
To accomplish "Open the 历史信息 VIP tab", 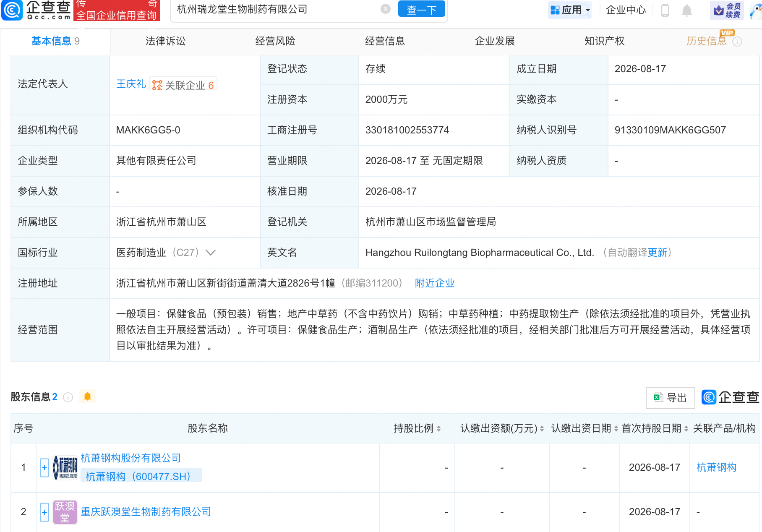I will (707, 41).
